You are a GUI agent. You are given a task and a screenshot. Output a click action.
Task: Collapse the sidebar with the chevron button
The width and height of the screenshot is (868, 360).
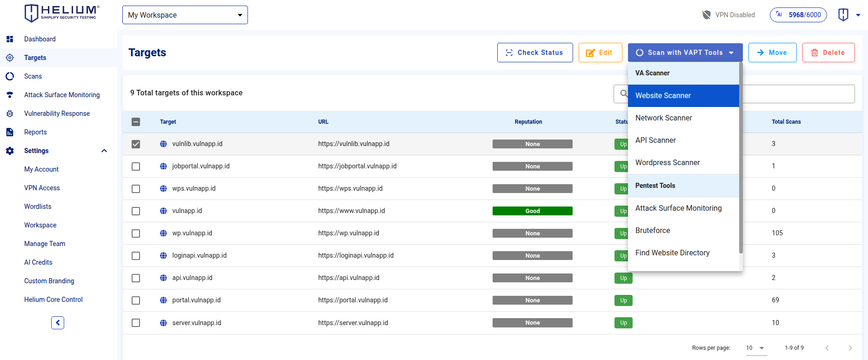point(58,323)
